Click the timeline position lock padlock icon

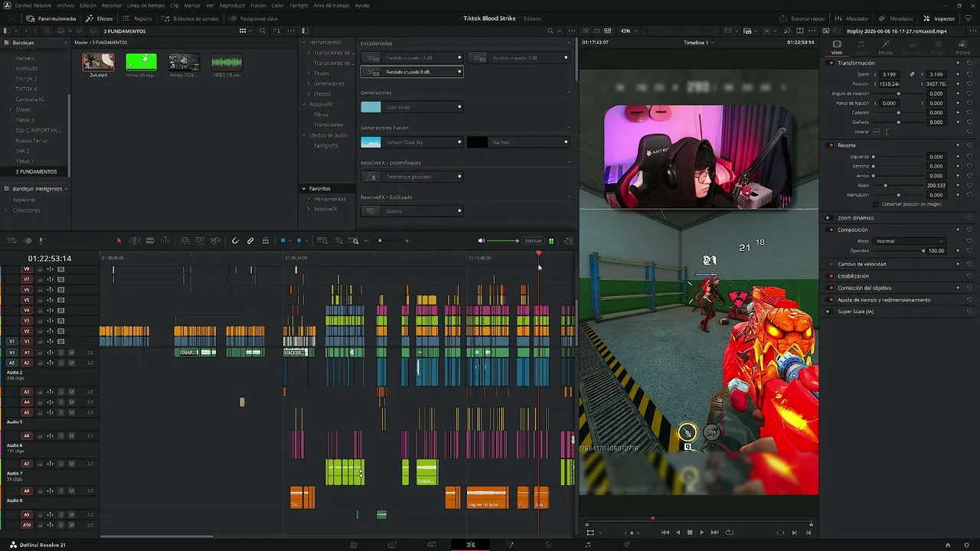tap(266, 241)
